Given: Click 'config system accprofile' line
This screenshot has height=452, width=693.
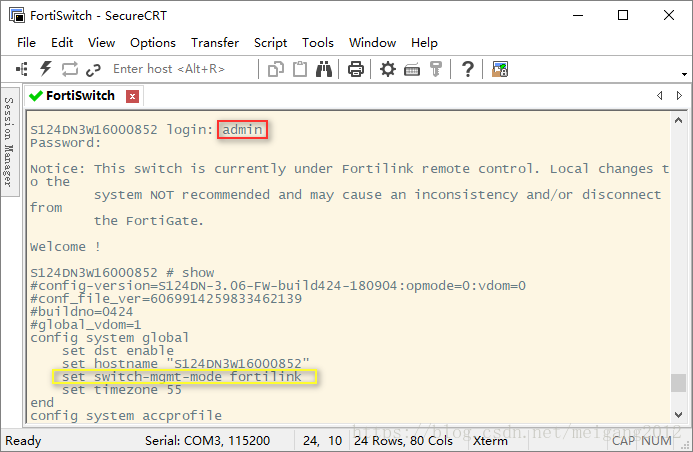Looking at the screenshot, I should (126, 416).
